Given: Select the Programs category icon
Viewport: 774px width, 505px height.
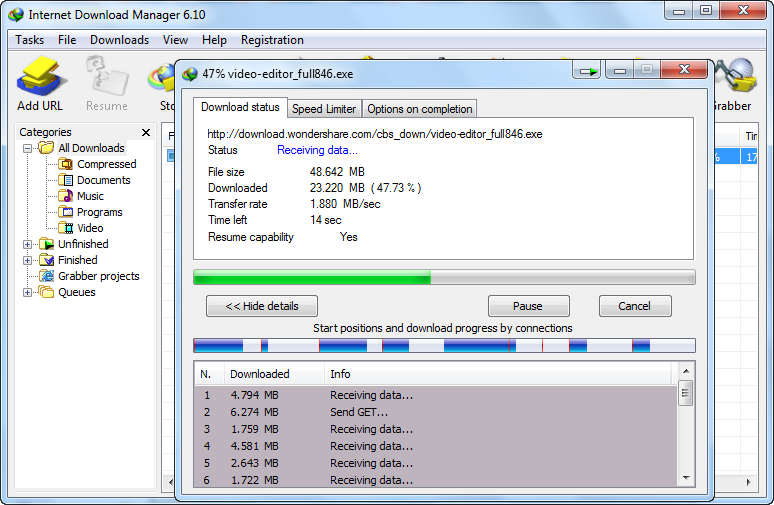Looking at the screenshot, I should tap(65, 212).
